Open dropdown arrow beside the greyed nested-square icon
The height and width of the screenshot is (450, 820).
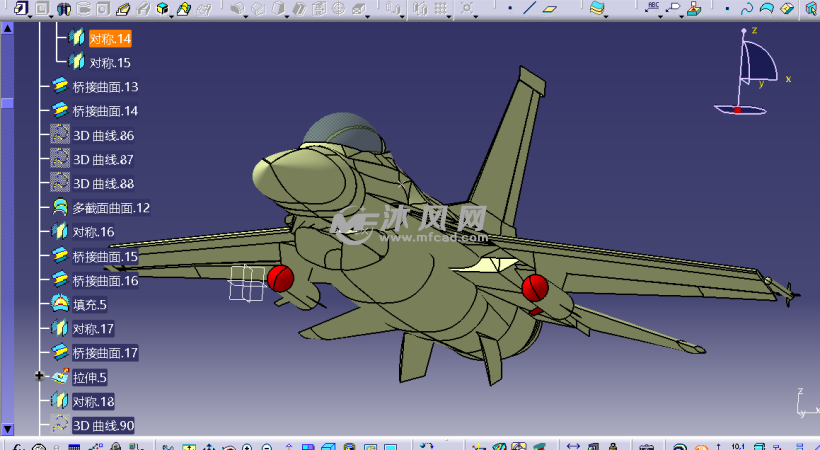click(x=51, y=17)
